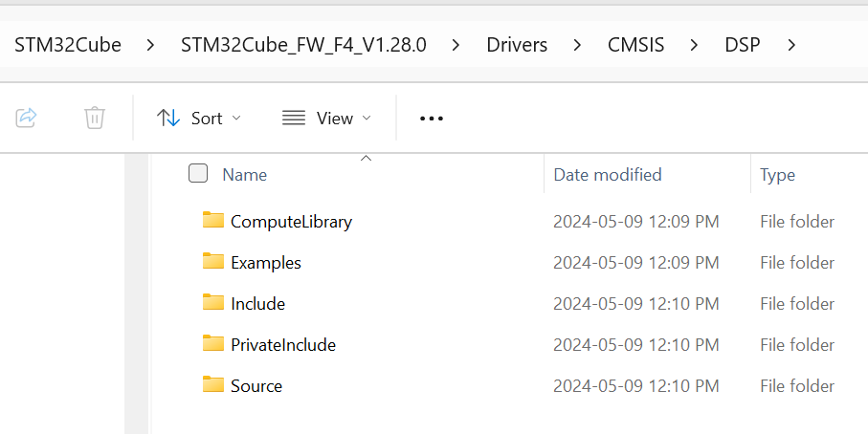Viewport: 868px width, 434px height.
Task: Navigate to the Drivers breadcrumb
Action: tap(517, 45)
